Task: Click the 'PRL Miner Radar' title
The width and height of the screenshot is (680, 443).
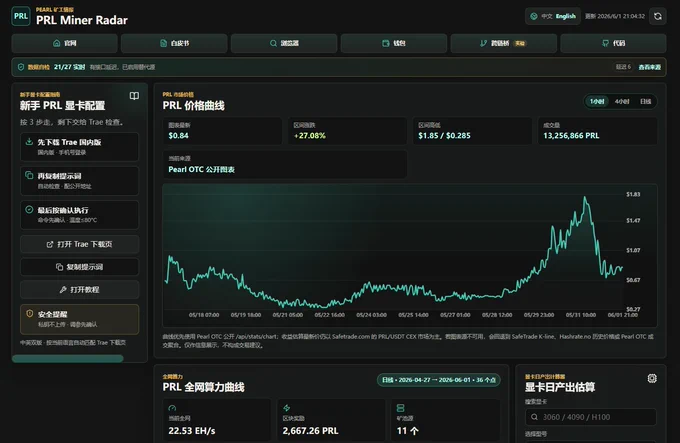Action: coord(82,20)
